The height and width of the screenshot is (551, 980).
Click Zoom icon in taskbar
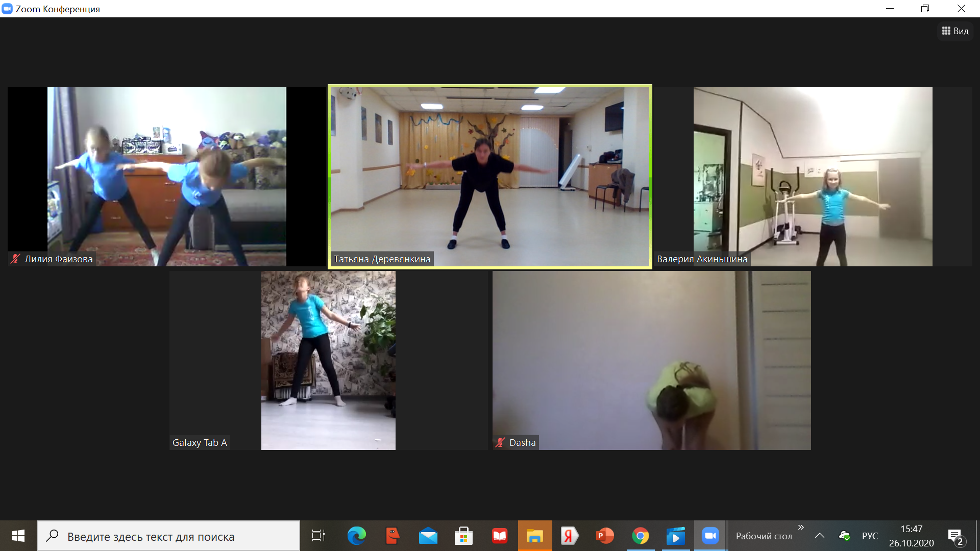click(x=710, y=536)
